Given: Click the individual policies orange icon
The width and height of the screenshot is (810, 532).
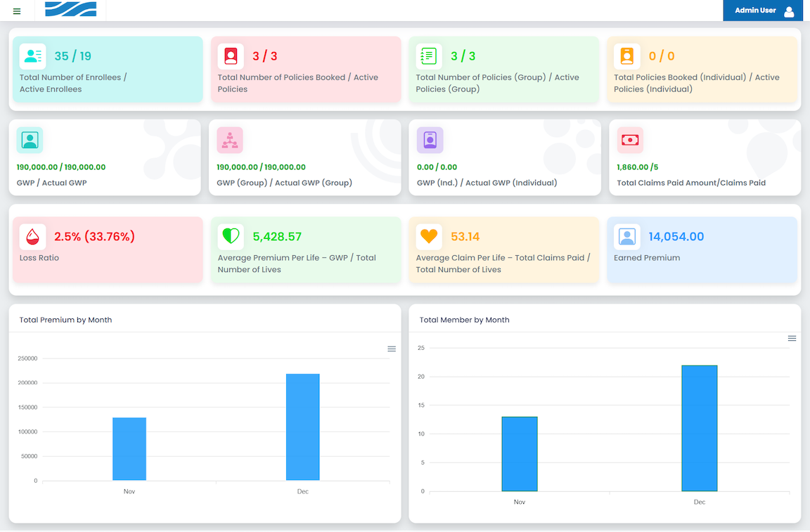Looking at the screenshot, I should pyautogui.click(x=626, y=56).
